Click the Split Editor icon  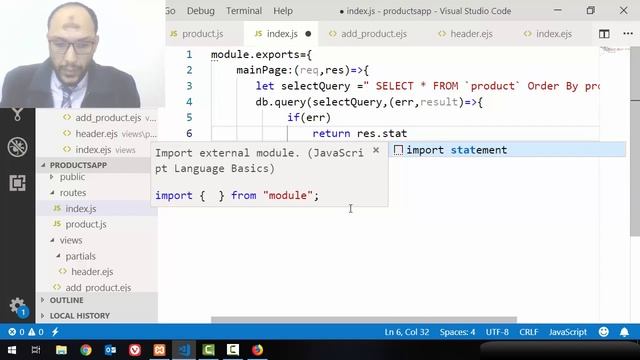click(x=604, y=34)
